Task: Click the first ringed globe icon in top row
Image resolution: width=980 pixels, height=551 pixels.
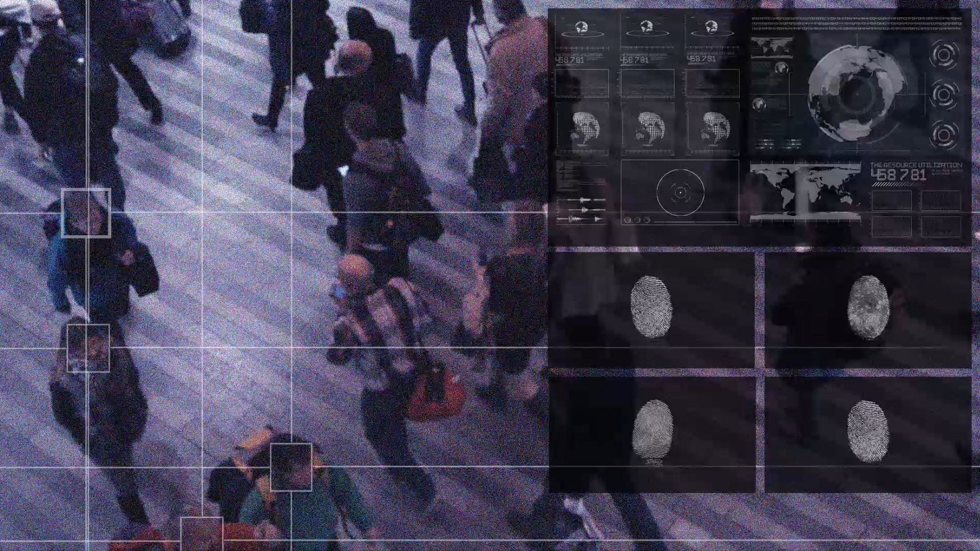Action: pos(581,28)
